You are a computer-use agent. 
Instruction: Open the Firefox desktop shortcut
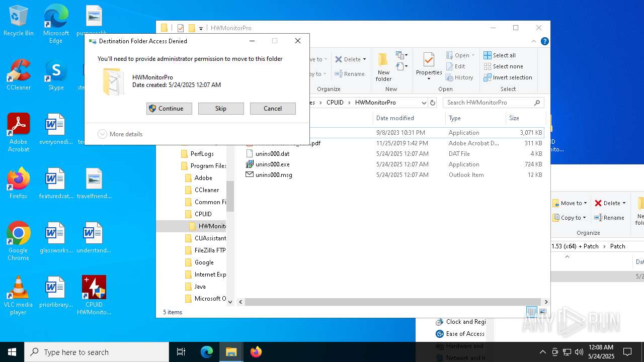click(x=19, y=184)
